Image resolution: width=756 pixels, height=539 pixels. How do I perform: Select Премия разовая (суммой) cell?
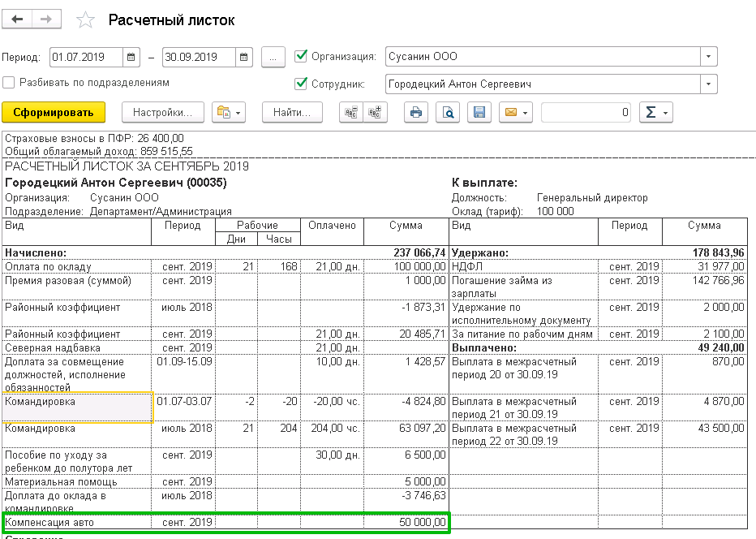(x=77, y=287)
